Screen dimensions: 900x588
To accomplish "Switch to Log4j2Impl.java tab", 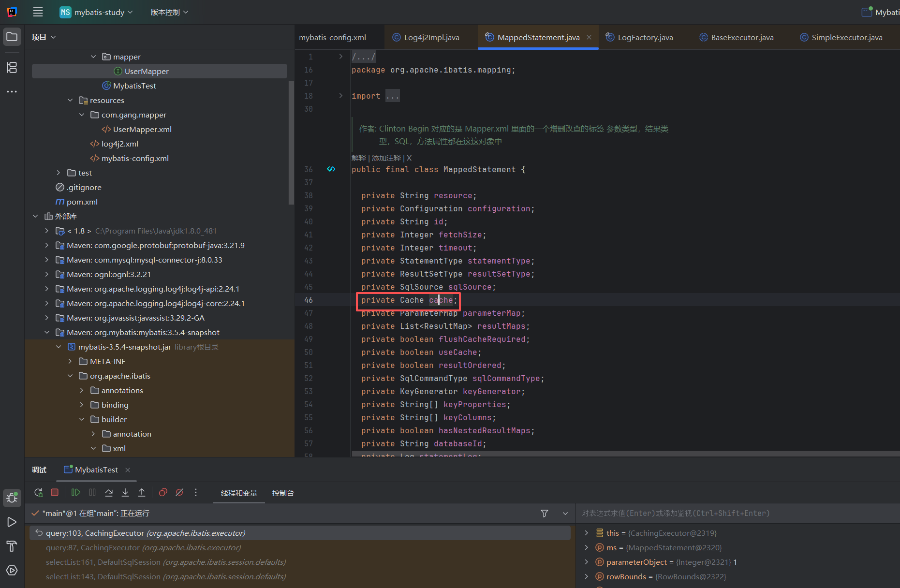I will click(426, 37).
